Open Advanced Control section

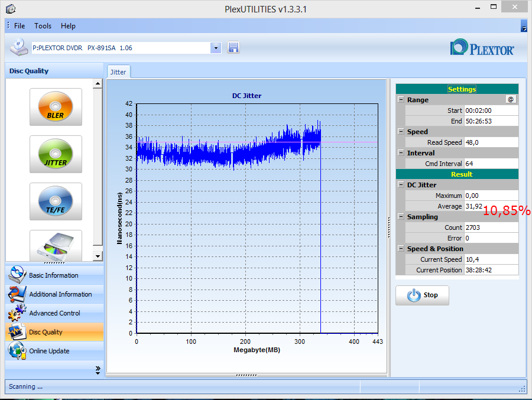point(54,313)
